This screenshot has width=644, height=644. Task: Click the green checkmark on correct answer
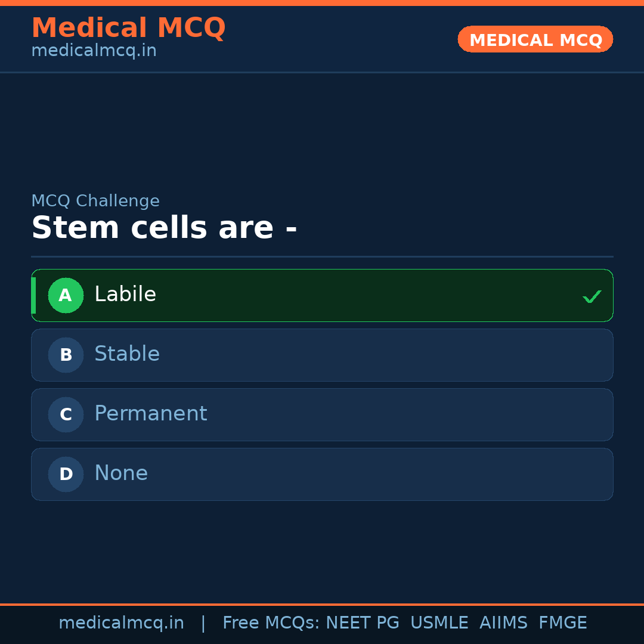tap(592, 296)
